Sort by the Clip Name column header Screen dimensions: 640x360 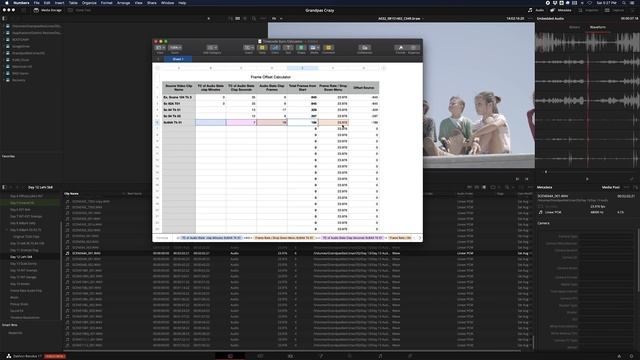pos(71,193)
